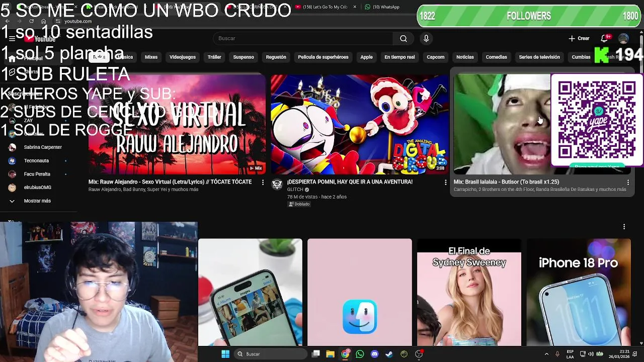
Task: Select the Capcom filter chip
Action: click(436, 57)
